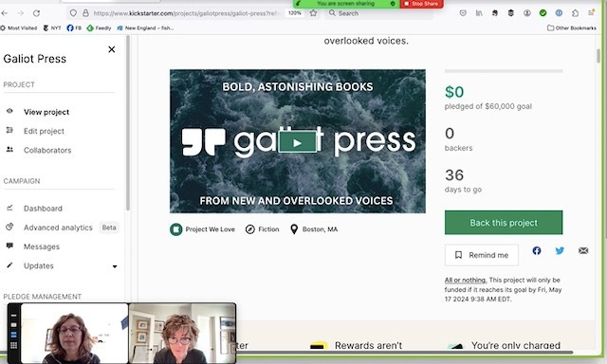Open the FB bookmark
This screenshot has height=364, width=607.
pyautogui.click(x=74, y=27)
